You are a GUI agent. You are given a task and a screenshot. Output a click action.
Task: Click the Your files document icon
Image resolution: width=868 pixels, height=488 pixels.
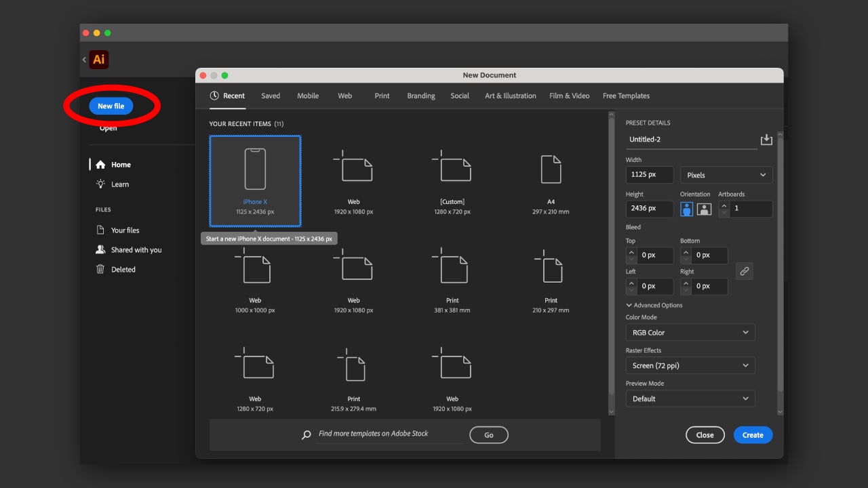click(x=100, y=230)
